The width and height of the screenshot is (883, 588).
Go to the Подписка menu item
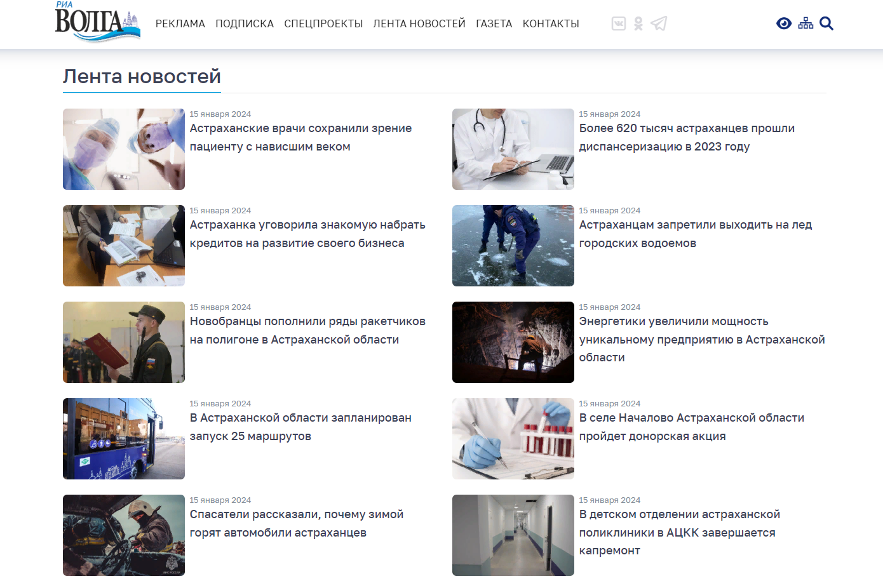(x=245, y=23)
